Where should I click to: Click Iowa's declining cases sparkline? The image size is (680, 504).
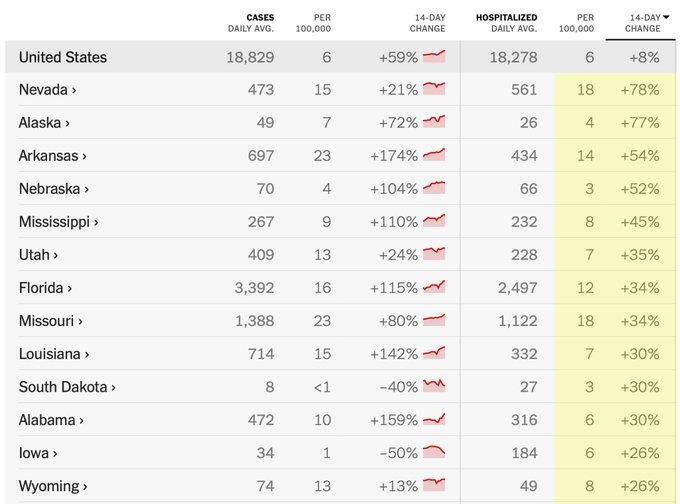tap(434, 452)
